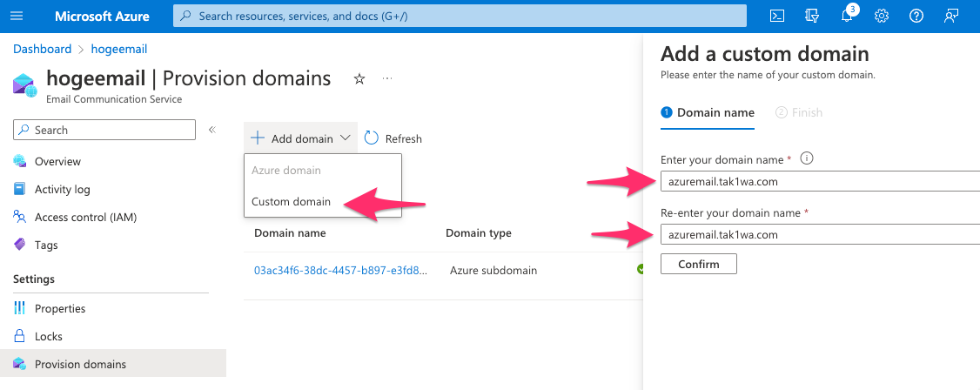Click the plus icon on Add domain
The image size is (980, 390).
[257, 138]
